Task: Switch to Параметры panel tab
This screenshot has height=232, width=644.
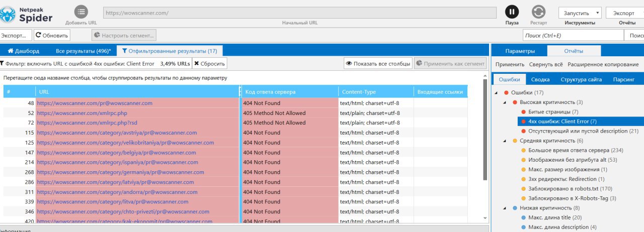Action: 520,51
